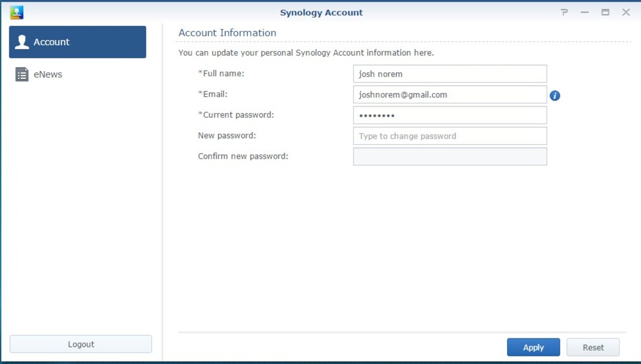641x364 pixels.
Task: Click the 'New password:' label
Action: point(227,135)
